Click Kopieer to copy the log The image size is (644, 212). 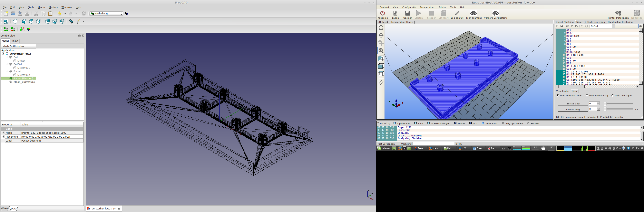click(x=533, y=123)
